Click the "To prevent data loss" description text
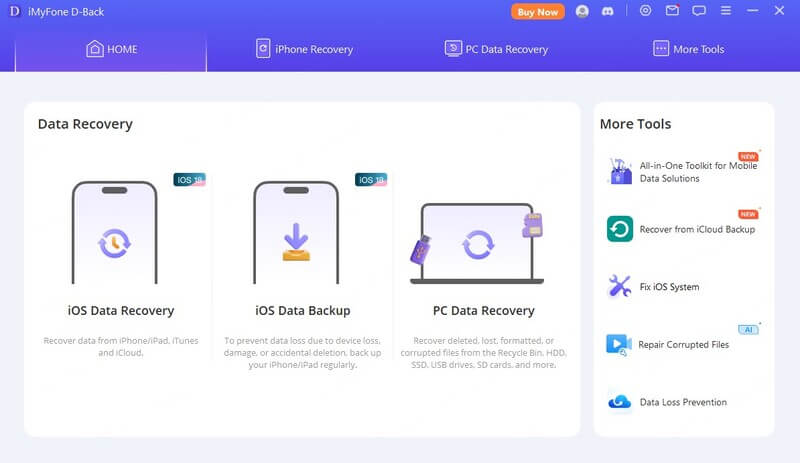800x463 pixels. pos(303,353)
